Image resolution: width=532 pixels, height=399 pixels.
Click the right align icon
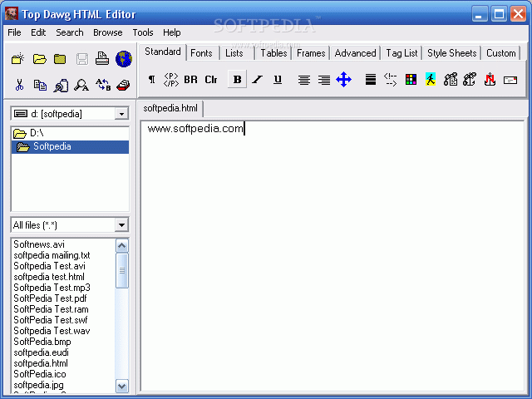click(324, 80)
